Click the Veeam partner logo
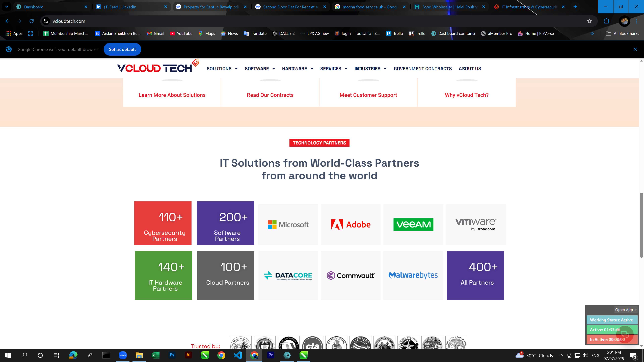Viewport: 644px width, 362px height. pyautogui.click(x=413, y=225)
